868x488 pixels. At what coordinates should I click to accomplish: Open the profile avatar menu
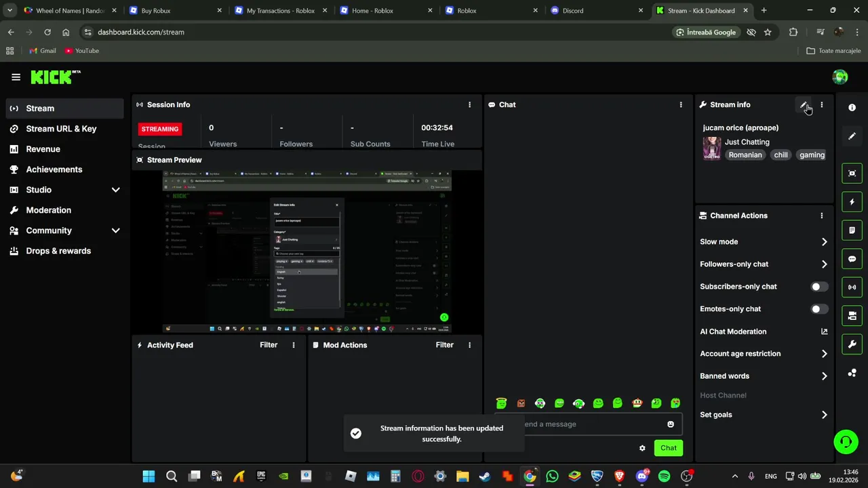(840, 77)
